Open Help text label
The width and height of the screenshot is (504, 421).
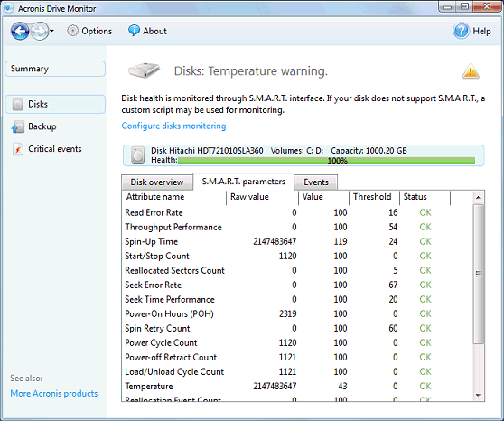coord(481,32)
